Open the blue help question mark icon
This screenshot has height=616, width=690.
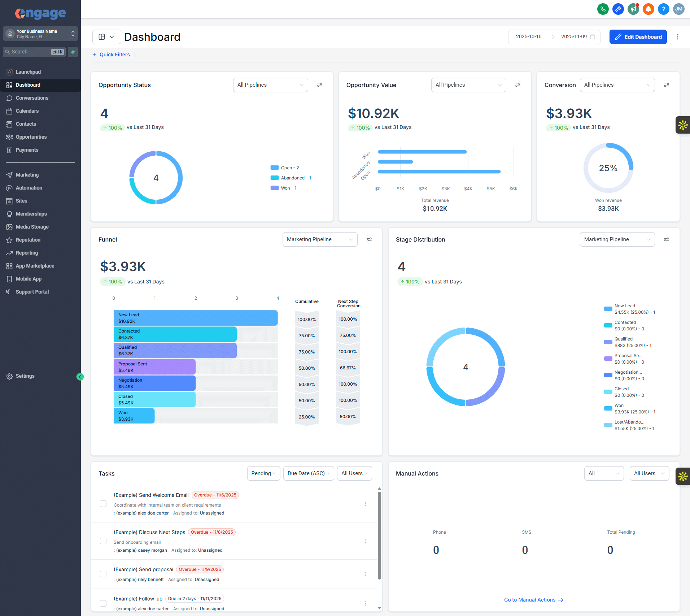[663, 9]
